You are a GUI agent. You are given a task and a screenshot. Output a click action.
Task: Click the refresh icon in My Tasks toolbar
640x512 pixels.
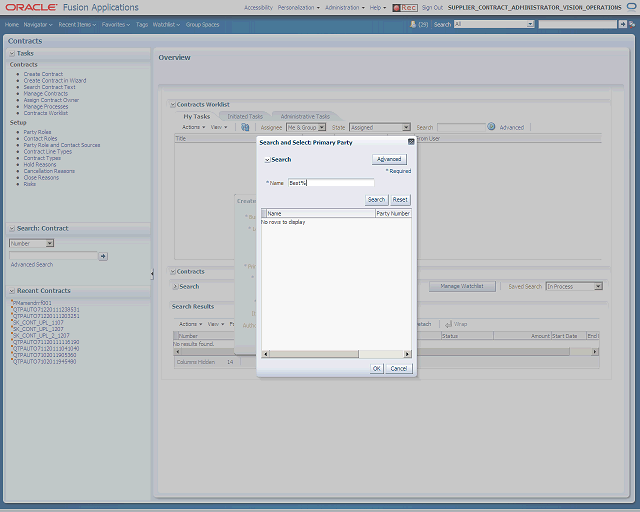click(x=245, y=127)
